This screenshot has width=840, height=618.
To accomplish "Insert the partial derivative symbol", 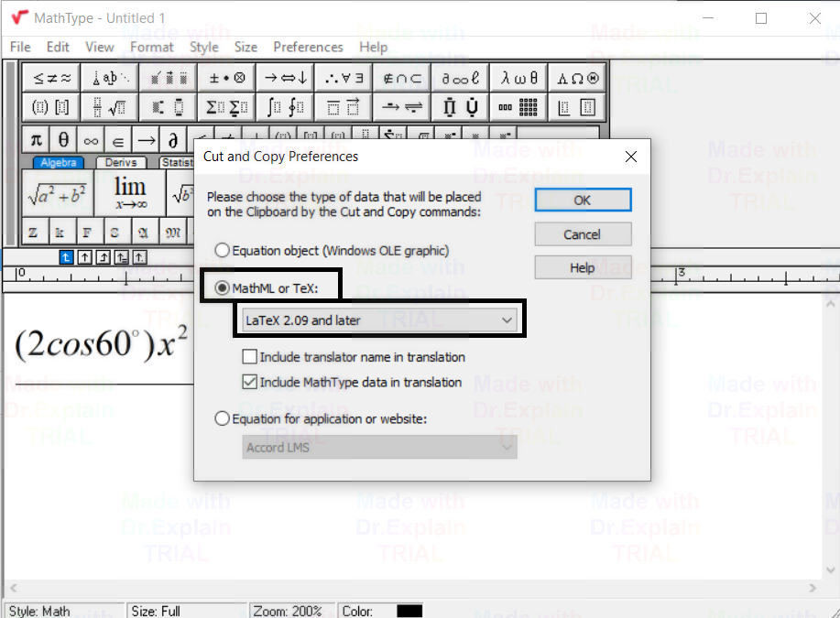I will [x=173, y=140].
